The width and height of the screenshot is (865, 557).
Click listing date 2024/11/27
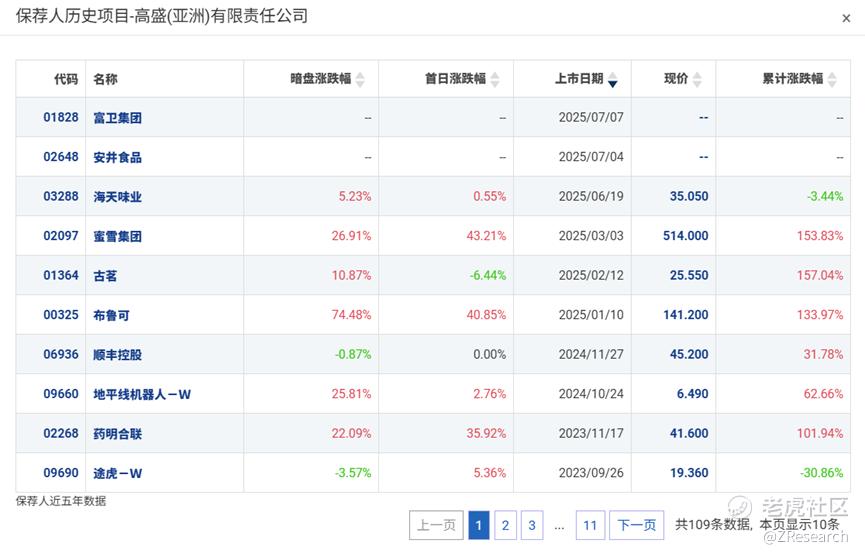coord(591,355)
